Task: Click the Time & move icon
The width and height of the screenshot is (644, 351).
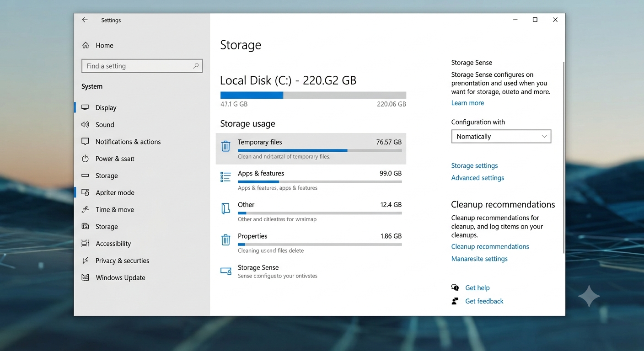Action: [85, 209]
